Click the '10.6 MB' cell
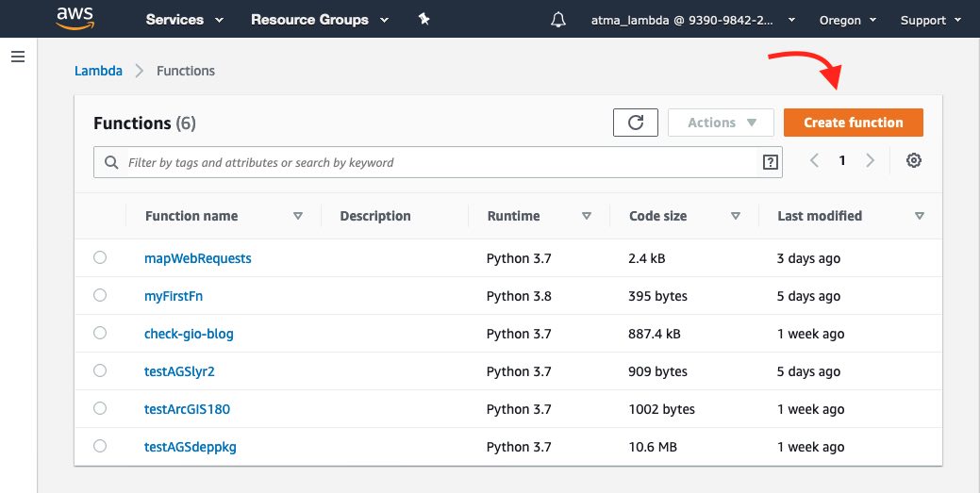The width and height of the screenshot is (980, 493). pyautogui.click(x=653, y=447)
